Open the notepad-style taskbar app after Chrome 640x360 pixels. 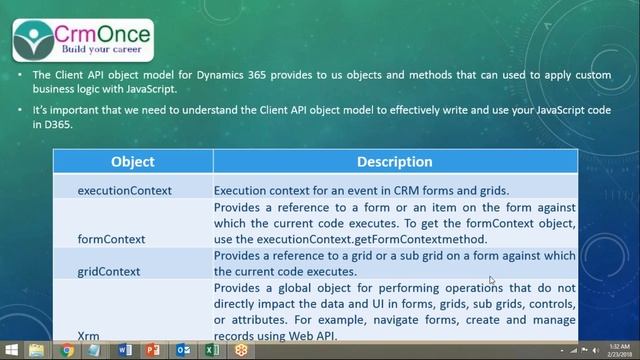point(93,350)
